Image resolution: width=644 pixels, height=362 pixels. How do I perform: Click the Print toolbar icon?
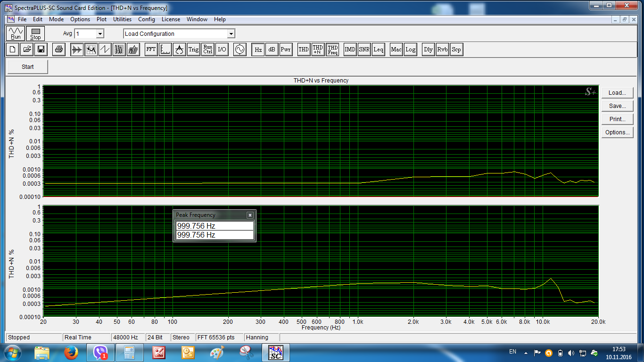pyautogui.click(x=59, y=49)
